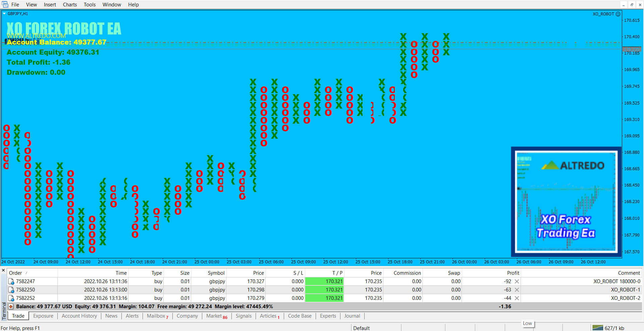The height and width of the screenshot is (331, 644).
Task: Click the order 7582252 document icon
Action: 11,298
